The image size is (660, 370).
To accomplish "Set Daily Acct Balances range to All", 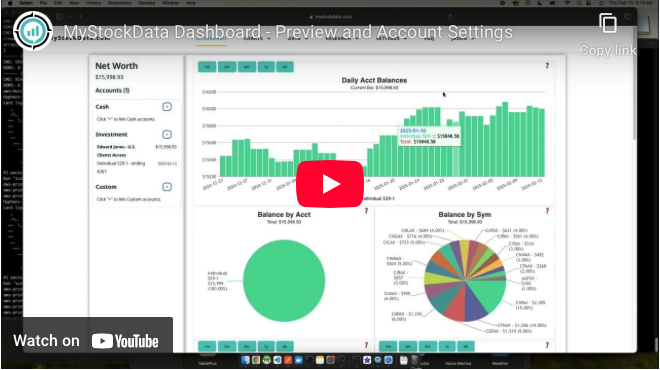I will point(285,67).
